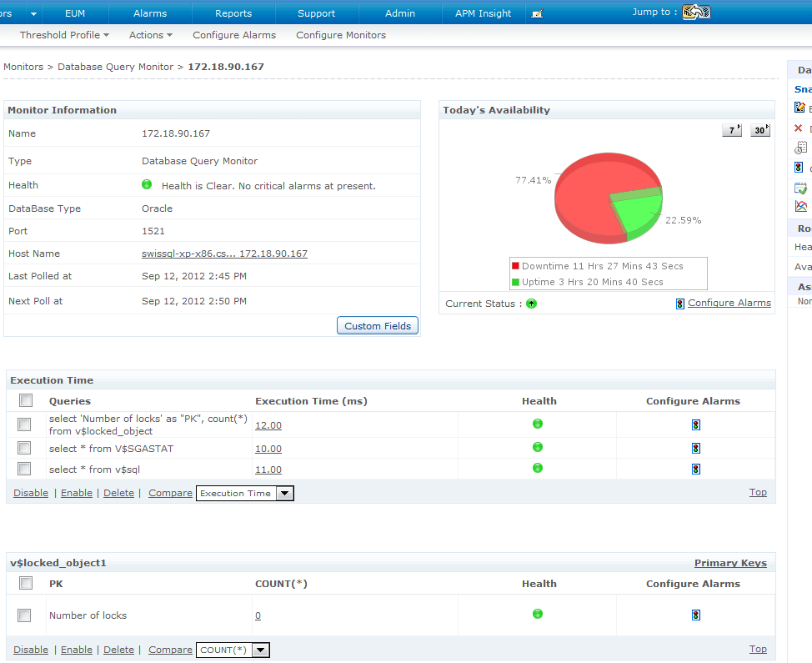Open the EUM tab
This screenshot has width=812, height=663.
75,13
